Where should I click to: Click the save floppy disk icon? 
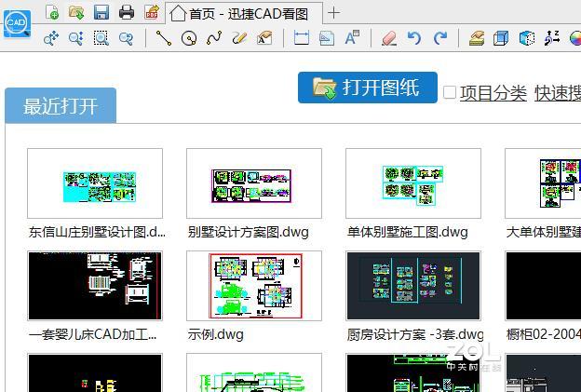tap(101, 13)
